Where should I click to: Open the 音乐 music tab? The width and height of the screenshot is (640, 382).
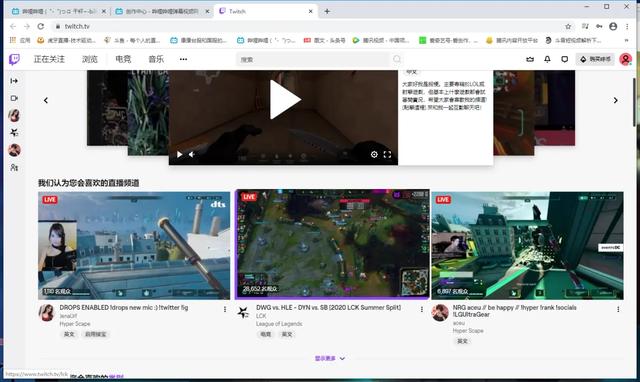point(156,60)
